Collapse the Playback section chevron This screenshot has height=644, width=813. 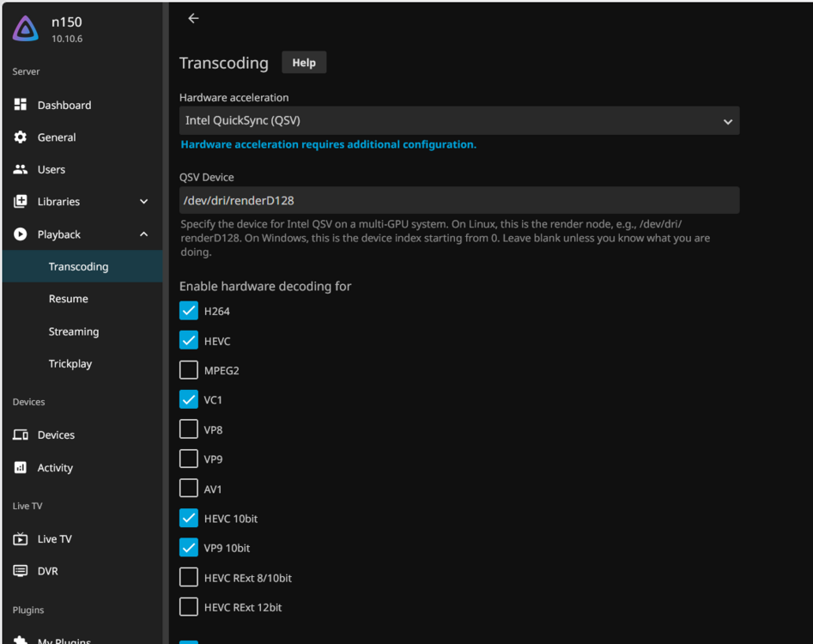coord(143,234)
